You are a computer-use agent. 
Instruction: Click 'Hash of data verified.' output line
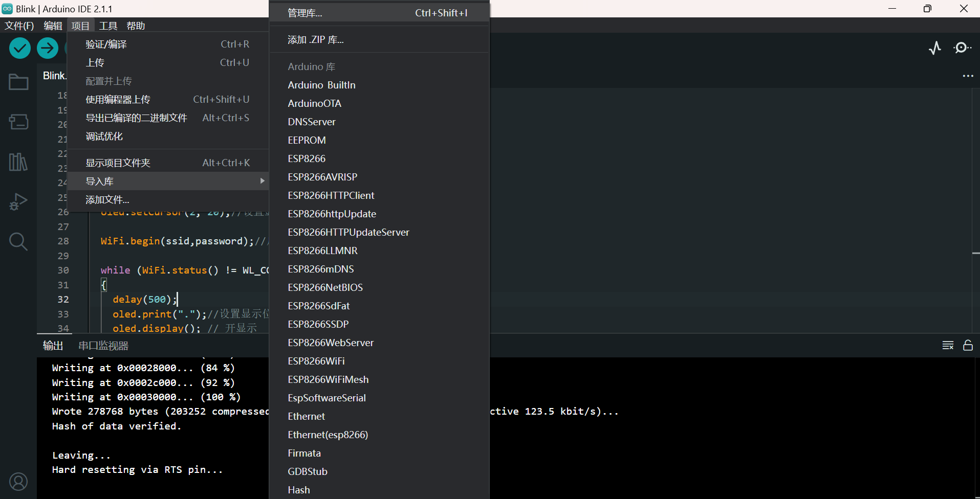117,426
